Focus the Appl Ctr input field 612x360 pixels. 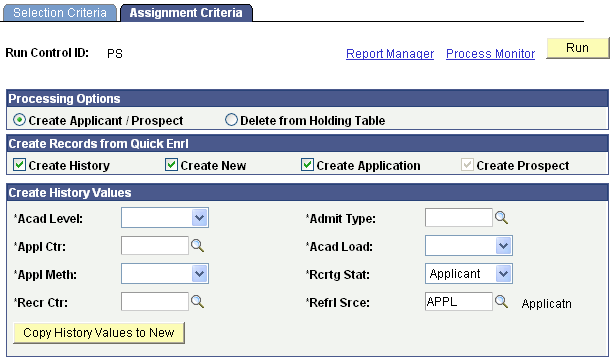tap(155, 246)
